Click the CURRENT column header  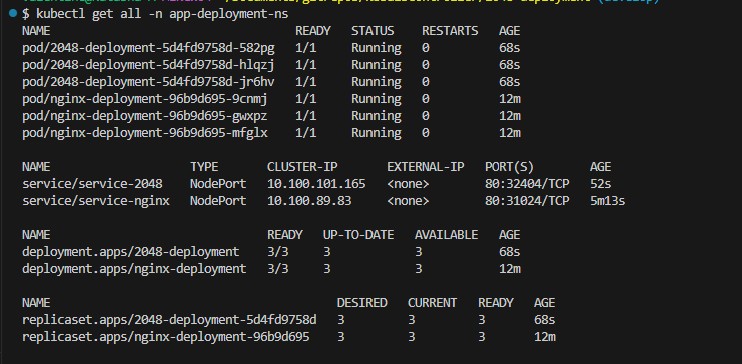pyautogui.click(x=433, y=303)
